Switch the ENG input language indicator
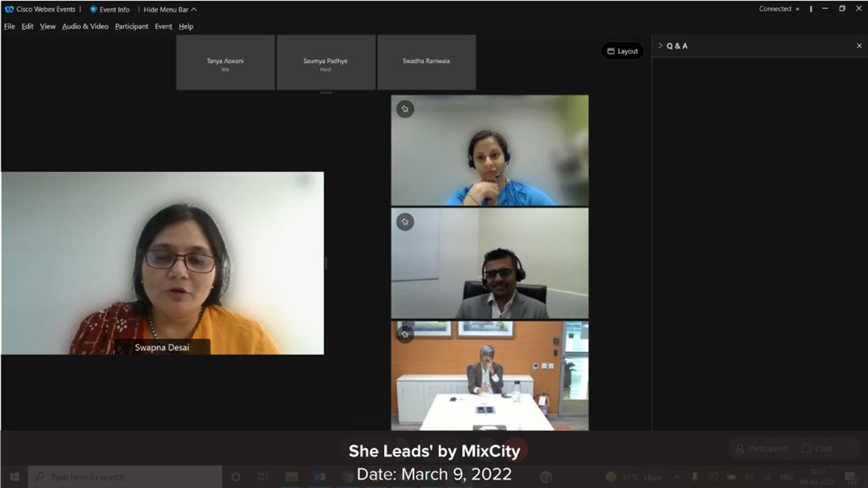The height and width of the screenshot is (488, 868). click(786, 477)
